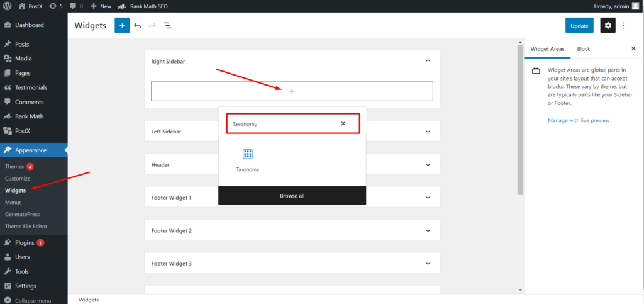Viewport: 644px width, 304px height.
Task: Collapse the Right Sidebar widget area
Action: coord(428,61)
